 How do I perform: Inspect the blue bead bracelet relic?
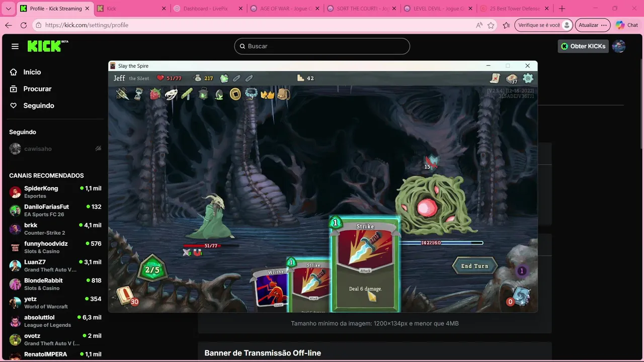pyautogui.click(x=251, y=94)
